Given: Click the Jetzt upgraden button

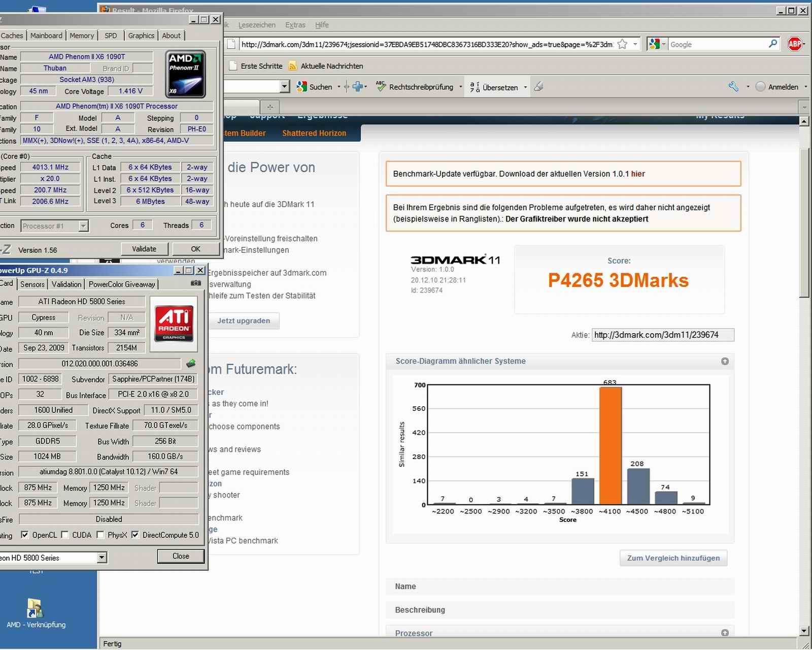Looking at the screenshot, I should pos(244,320).
